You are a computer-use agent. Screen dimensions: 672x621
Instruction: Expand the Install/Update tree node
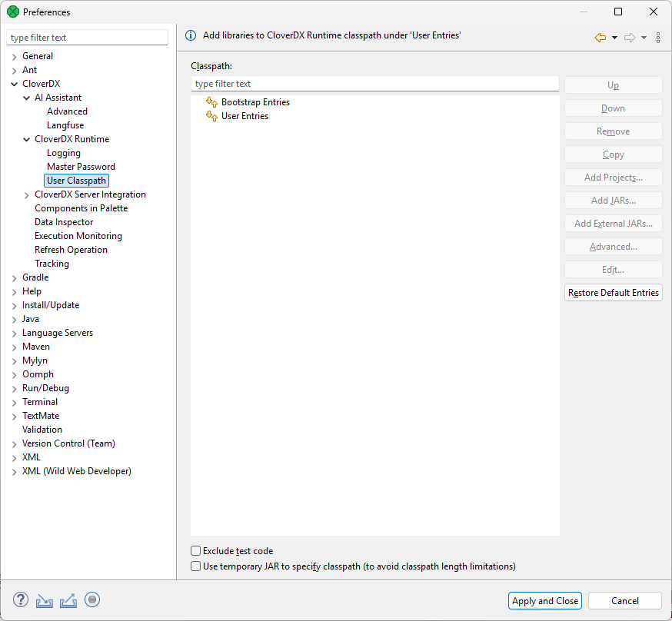pos(14,306)
